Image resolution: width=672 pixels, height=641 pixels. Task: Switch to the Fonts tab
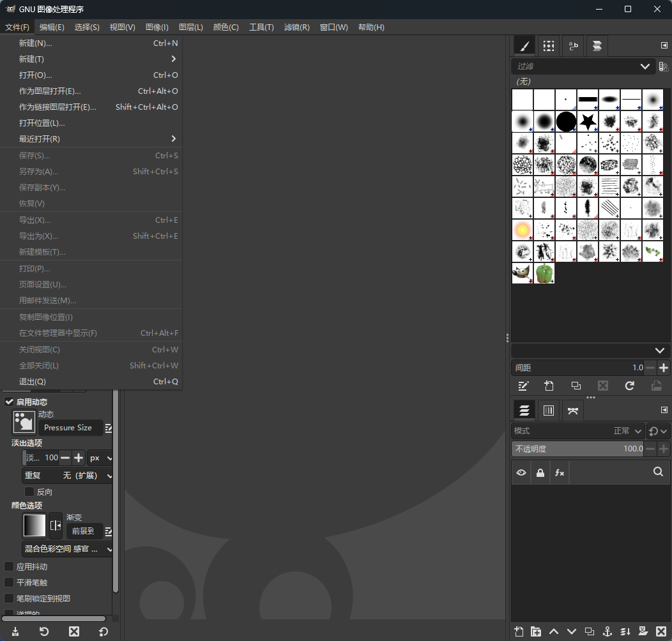click(x=573, y=46)
